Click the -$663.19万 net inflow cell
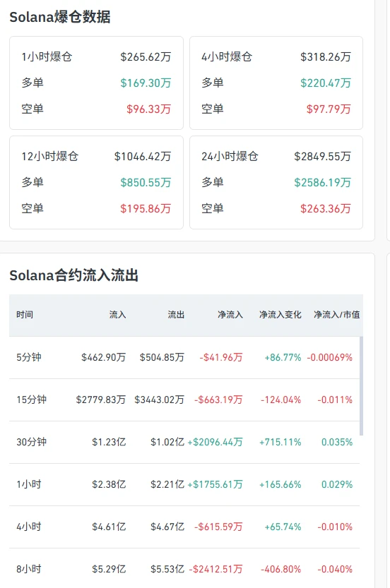This screenshot has width=390, height=588. coord(218,400)
